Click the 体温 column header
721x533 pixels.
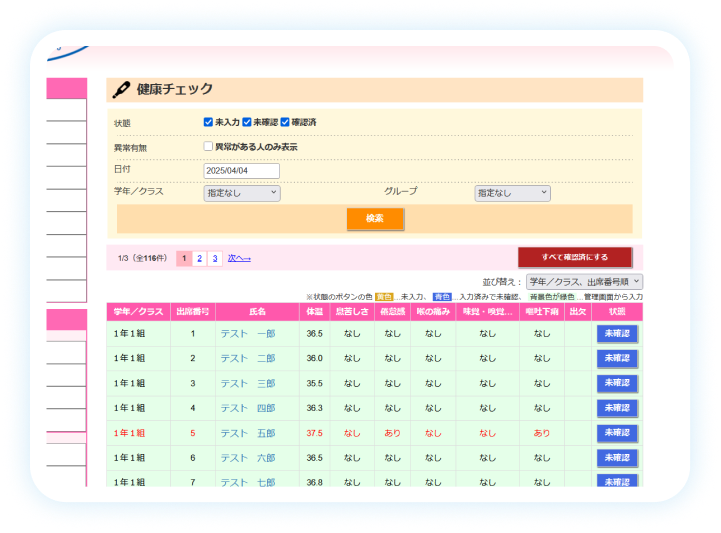coord(315,312)
